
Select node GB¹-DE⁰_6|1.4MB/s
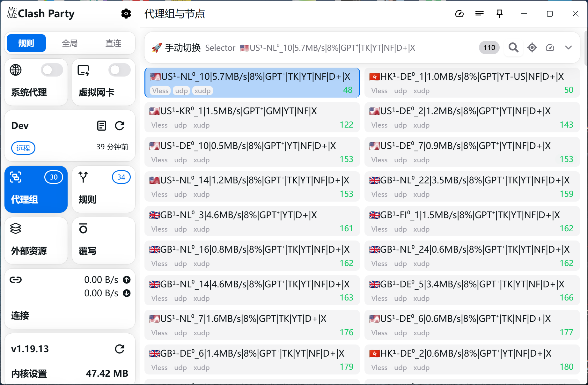pyautogui.click(x=252, y=359)
